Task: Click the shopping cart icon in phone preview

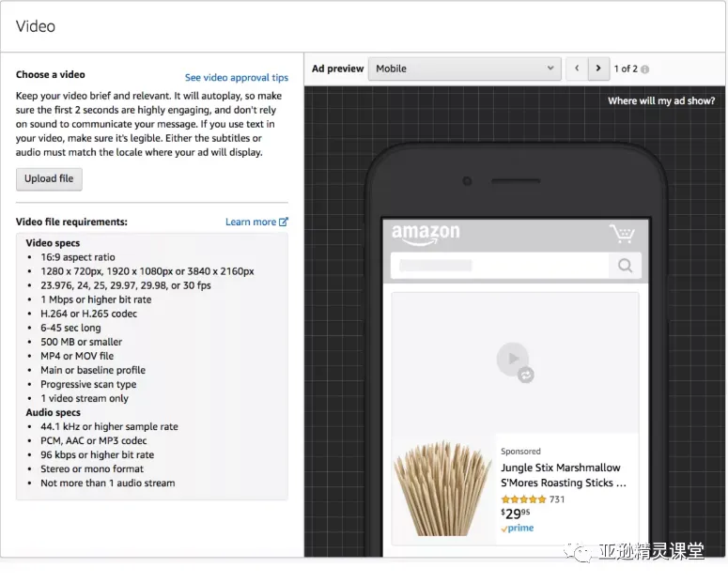Action: (622, 233)
